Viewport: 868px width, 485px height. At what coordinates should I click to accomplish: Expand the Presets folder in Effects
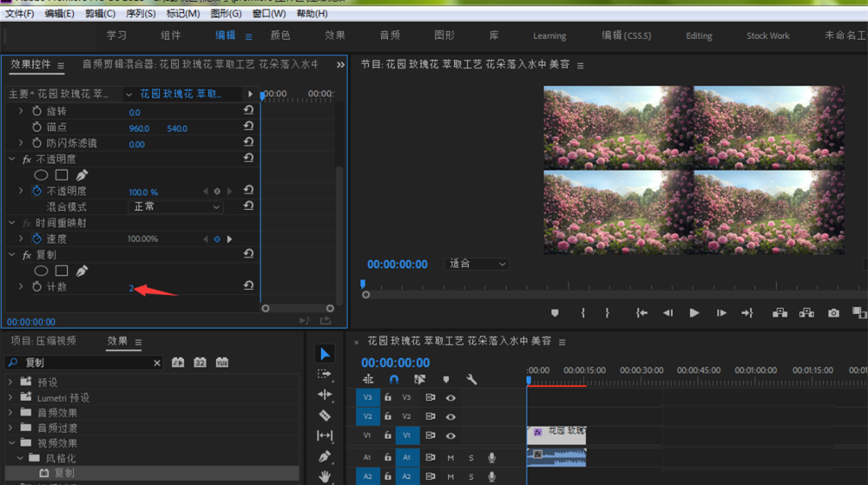pos(10,382)
